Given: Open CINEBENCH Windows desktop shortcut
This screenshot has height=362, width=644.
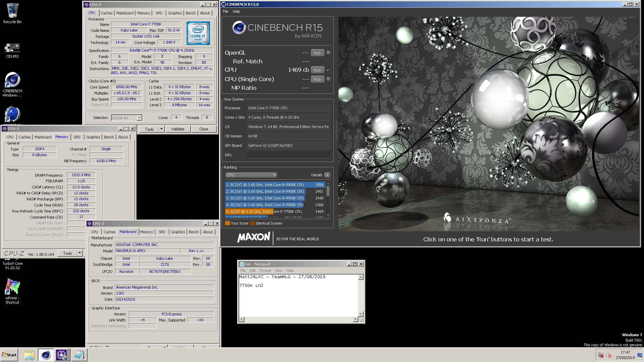Looking at the screenshot, I should 12,84.
